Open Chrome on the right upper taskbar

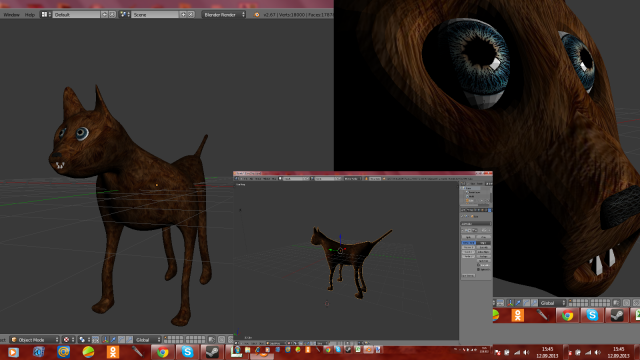click(567, 315)
